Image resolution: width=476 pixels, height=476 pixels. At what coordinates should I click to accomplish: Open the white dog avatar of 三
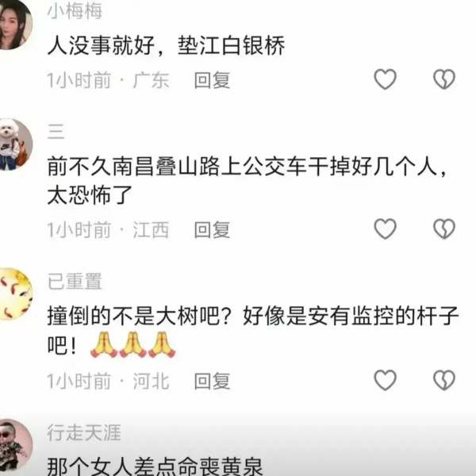pyautogui.click(x=14, y=144)
